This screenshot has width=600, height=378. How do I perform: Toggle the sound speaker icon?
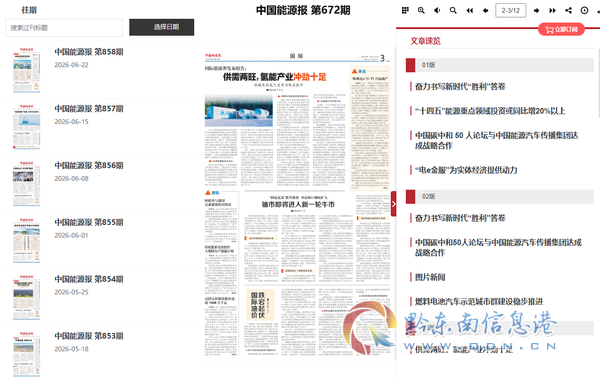click(437, 10)
